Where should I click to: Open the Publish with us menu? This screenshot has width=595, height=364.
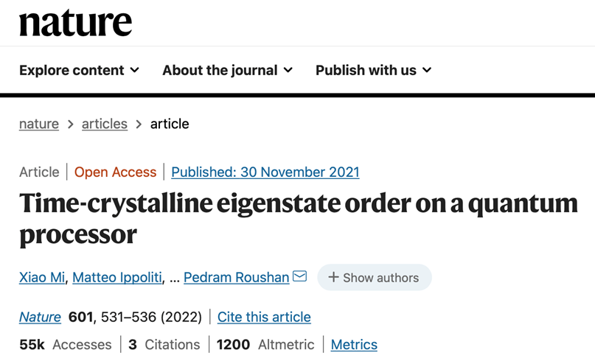(374, 70)
